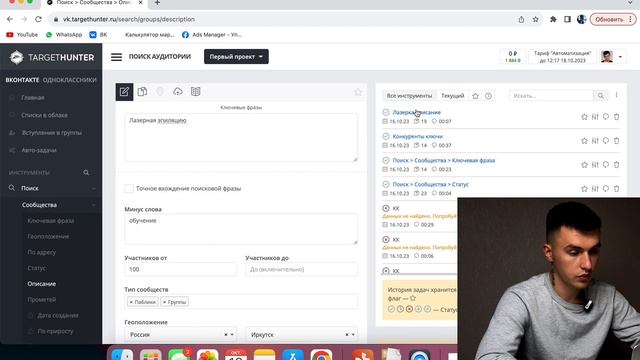Open the Первый проект dropdown

pyautogui.click(x=236, y=57)
